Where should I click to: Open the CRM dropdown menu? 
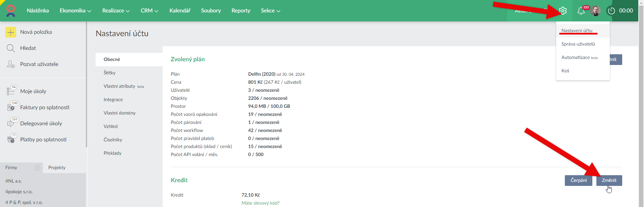pos(149,11)
